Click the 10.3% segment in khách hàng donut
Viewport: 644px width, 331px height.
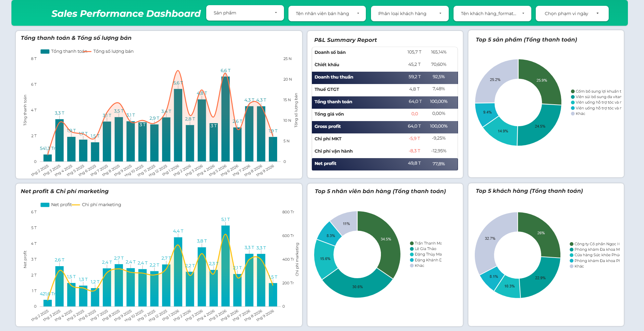(509, 286)
